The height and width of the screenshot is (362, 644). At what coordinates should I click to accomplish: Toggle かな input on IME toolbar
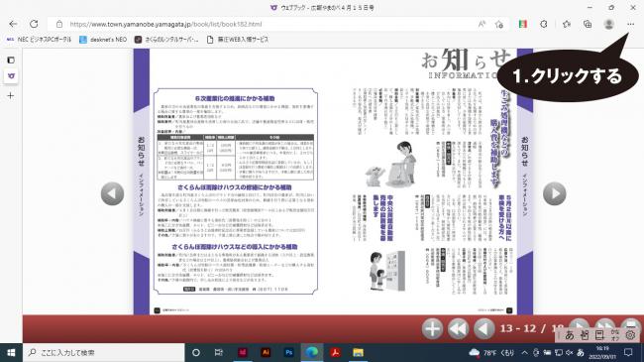(x=615, y=335)
